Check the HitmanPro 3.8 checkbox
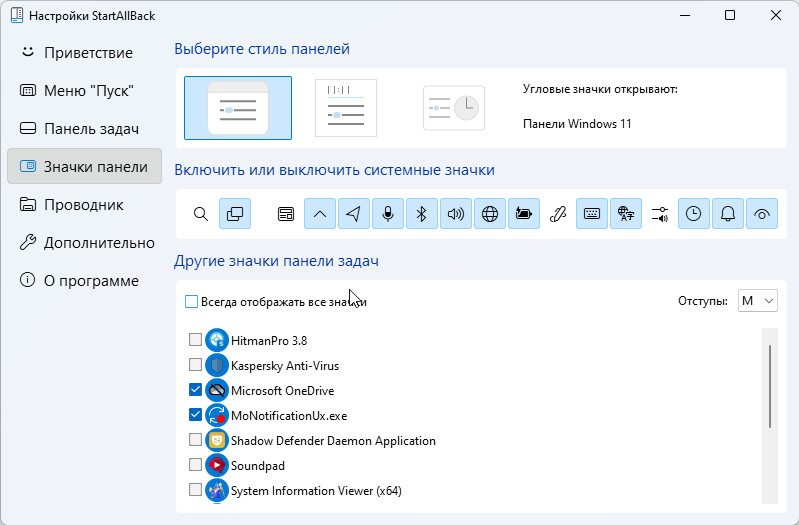 pos(195,339)
